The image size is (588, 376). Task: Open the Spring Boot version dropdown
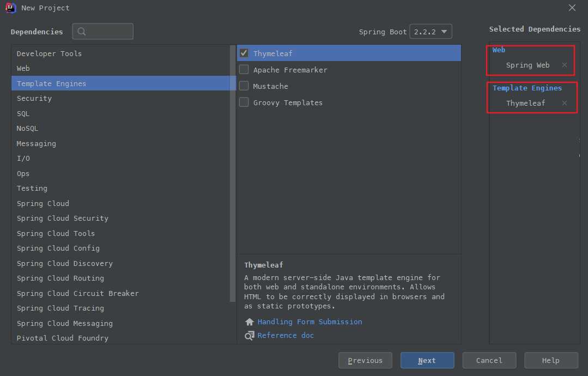(x=431, y=32)
